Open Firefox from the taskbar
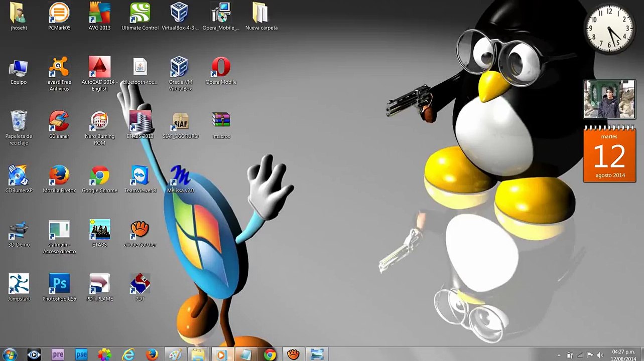 pyautogui.click(x=152, y=354)
